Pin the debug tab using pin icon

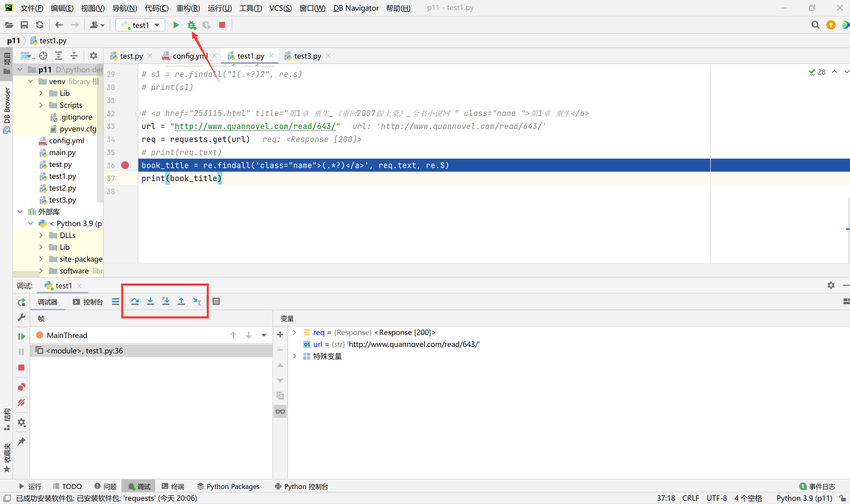21,441
